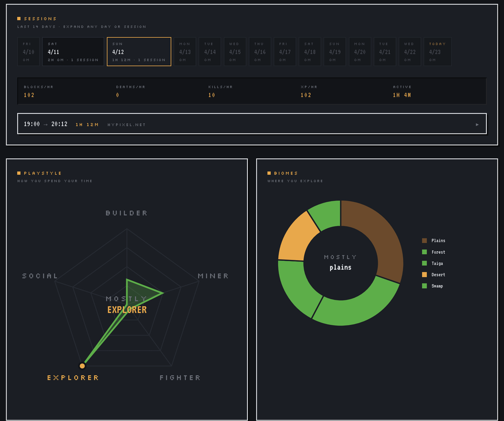Screen dimensions: 504x421
Task: Click the Forest legend swatch icon
Action: click(424, 252)
